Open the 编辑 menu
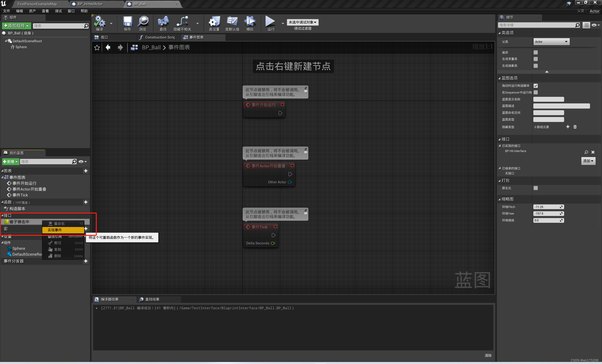 [20, 11]
